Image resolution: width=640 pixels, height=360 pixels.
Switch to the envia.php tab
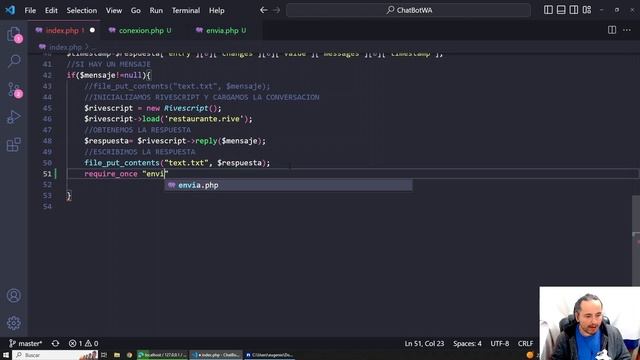click(222, 31)
